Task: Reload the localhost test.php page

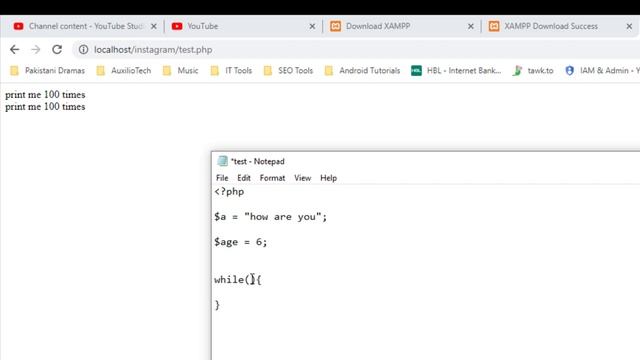Action: pos(57,50)
